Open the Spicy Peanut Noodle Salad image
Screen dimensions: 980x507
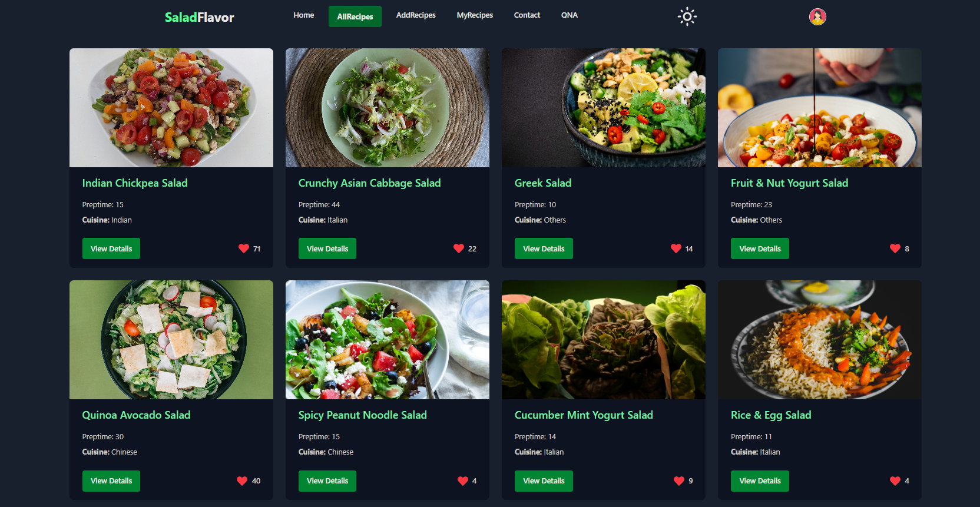(388, 340)
